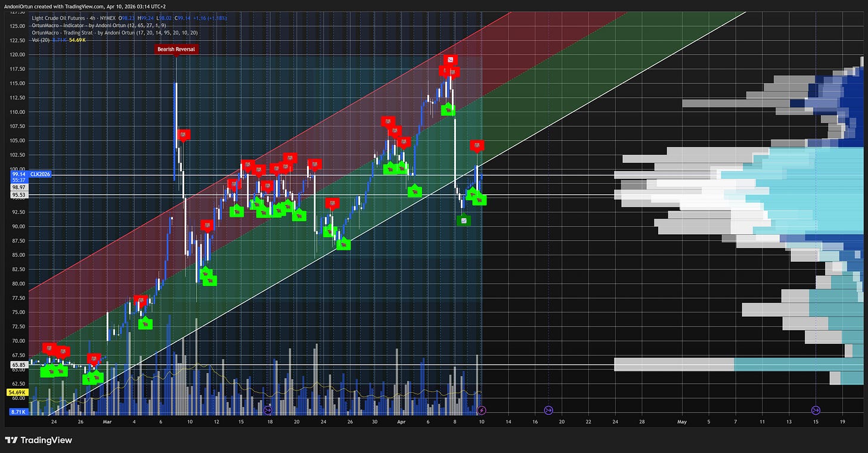Image resolution: width=868 pixels, height=453 pixels.
Task: Click the 99.14 price tag on the right scale
Action: (18, 175)
